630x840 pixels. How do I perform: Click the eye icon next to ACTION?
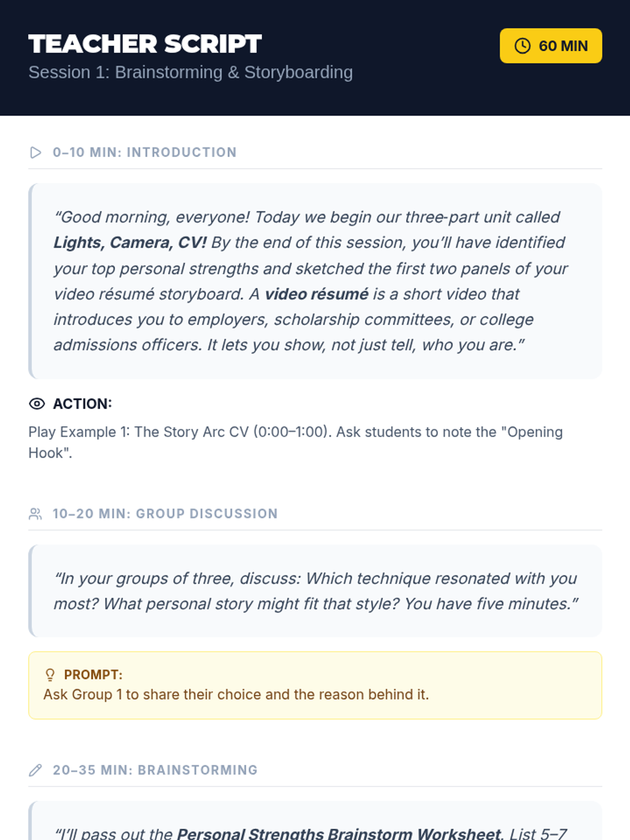point(37,404)
